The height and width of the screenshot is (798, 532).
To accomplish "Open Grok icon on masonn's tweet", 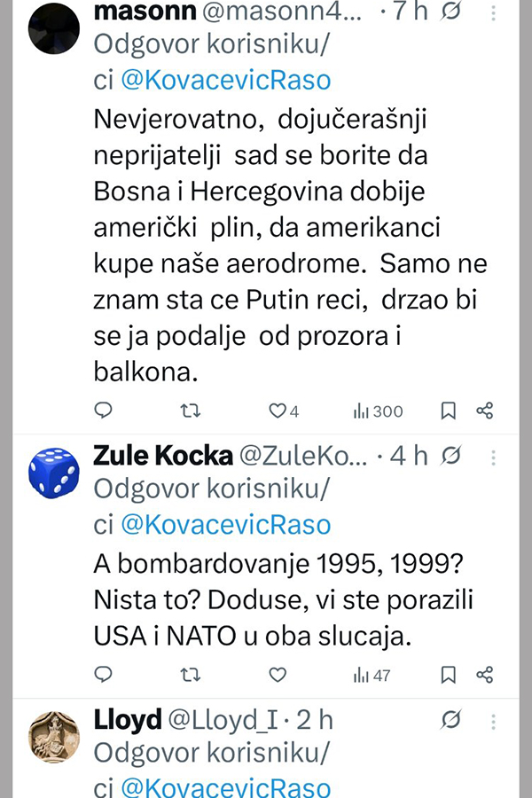I will pos(450,13).
